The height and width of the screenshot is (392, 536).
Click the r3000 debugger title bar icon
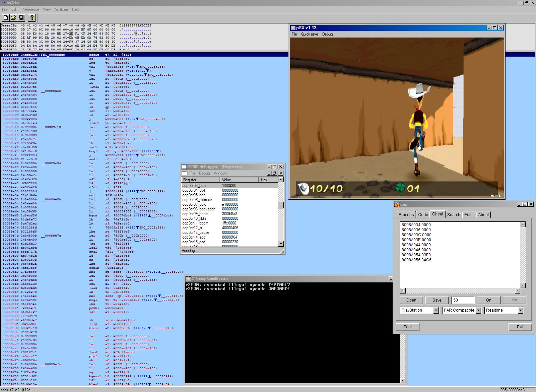click(184, 167)
